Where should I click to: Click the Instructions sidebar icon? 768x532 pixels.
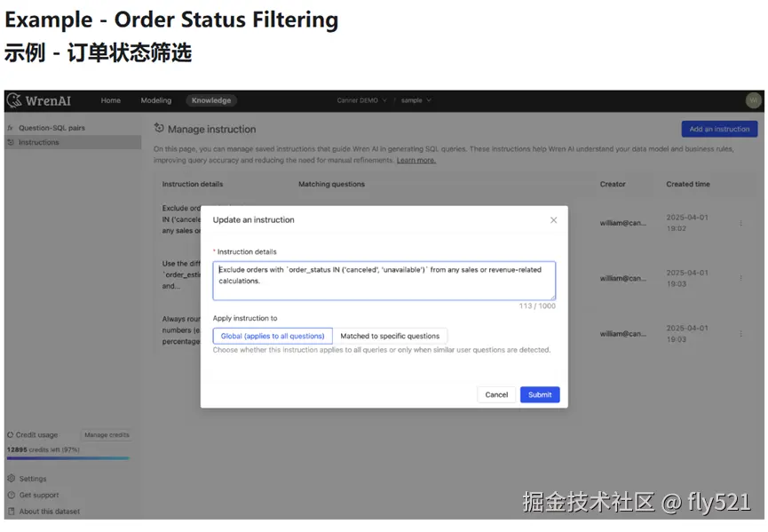coord(11,142)
